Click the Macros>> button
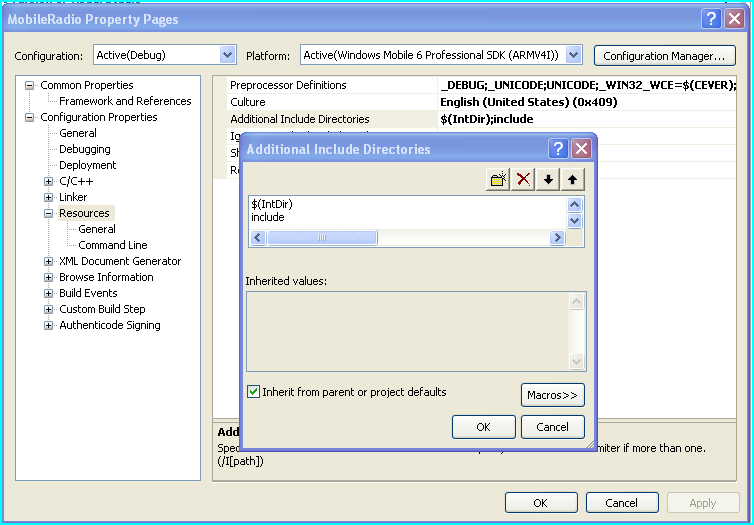The image size is (754, 525). tap(552, 395)
